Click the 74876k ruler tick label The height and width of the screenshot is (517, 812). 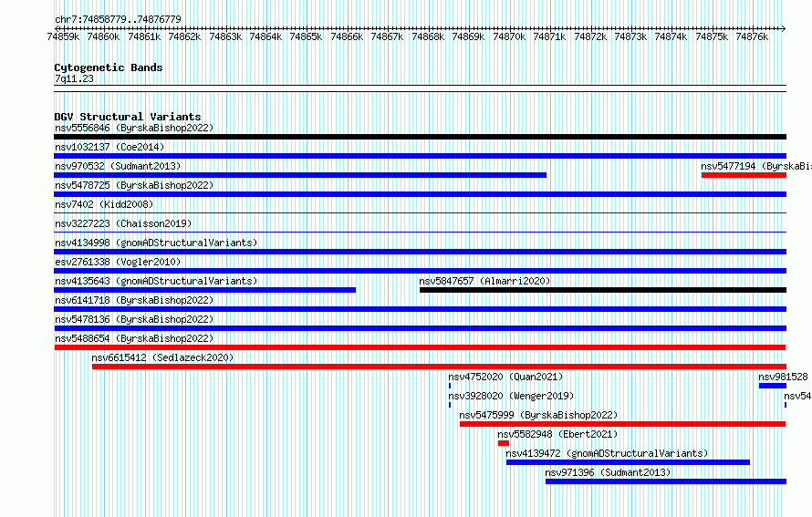click(752, 36)
